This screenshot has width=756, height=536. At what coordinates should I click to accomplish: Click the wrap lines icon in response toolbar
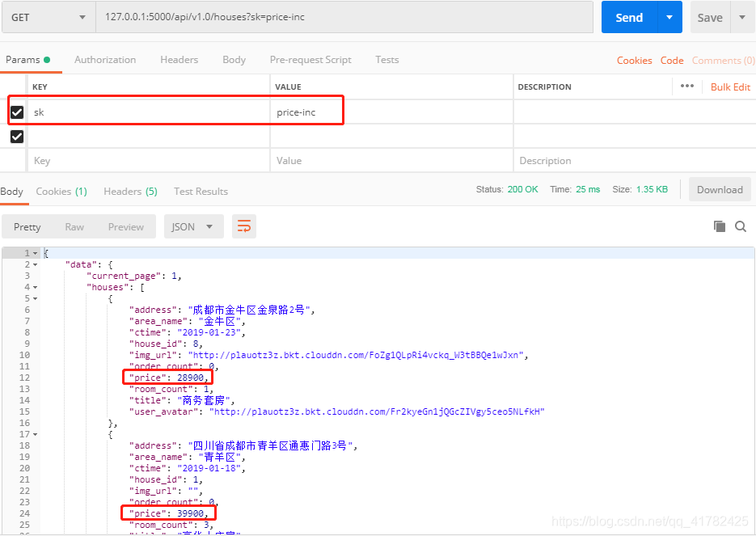pos(244,226)
